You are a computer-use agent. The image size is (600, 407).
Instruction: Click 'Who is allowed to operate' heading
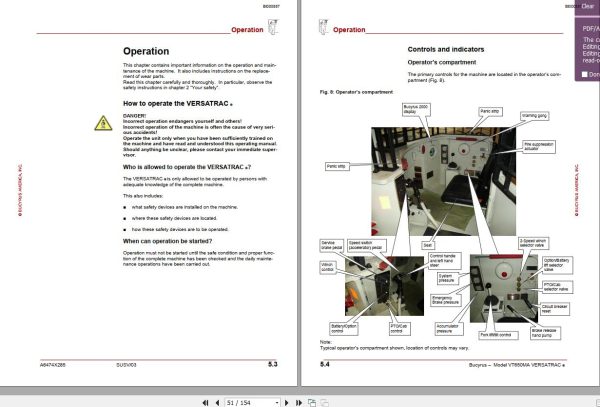(187, 167)
